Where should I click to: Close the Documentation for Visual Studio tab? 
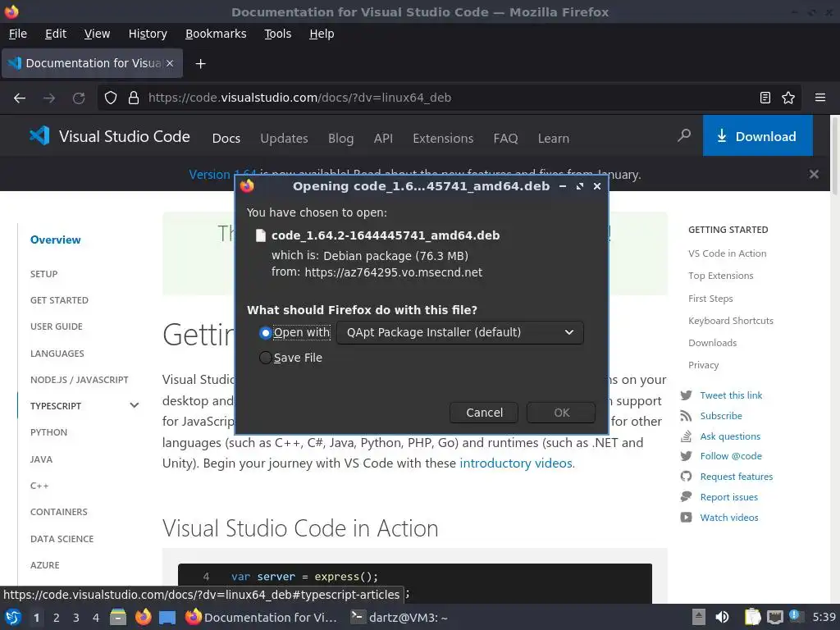click(170, 63)
